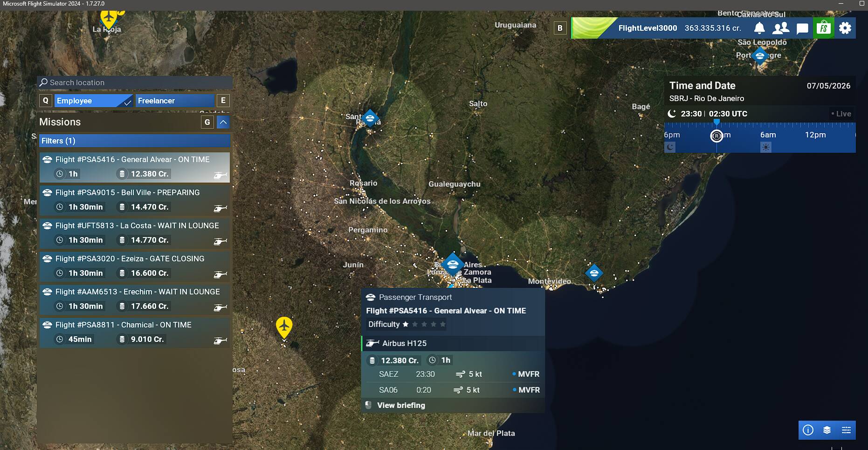This screenshot has width=868, height=450.
Task: Open the map layers icon
Action: click(827, 430)
